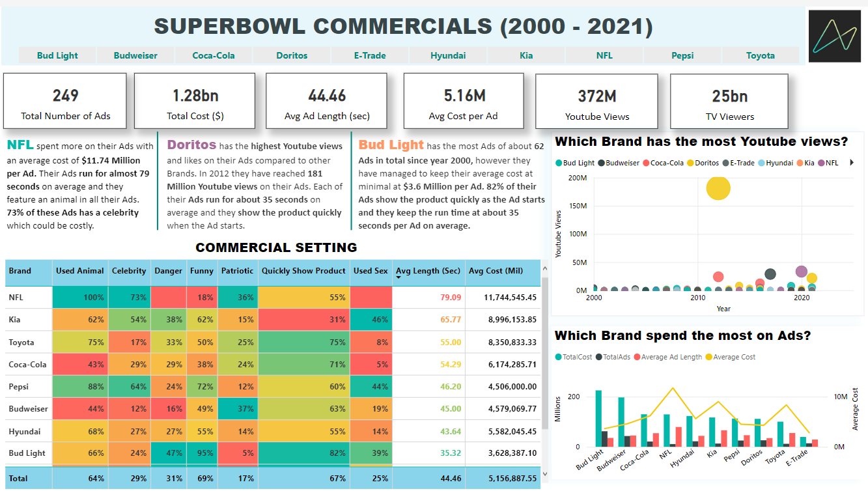Viewport: 868px width, 491px height.
Task: Click TotalAds legend item in bar chart
Action: (x=613, y=357)
